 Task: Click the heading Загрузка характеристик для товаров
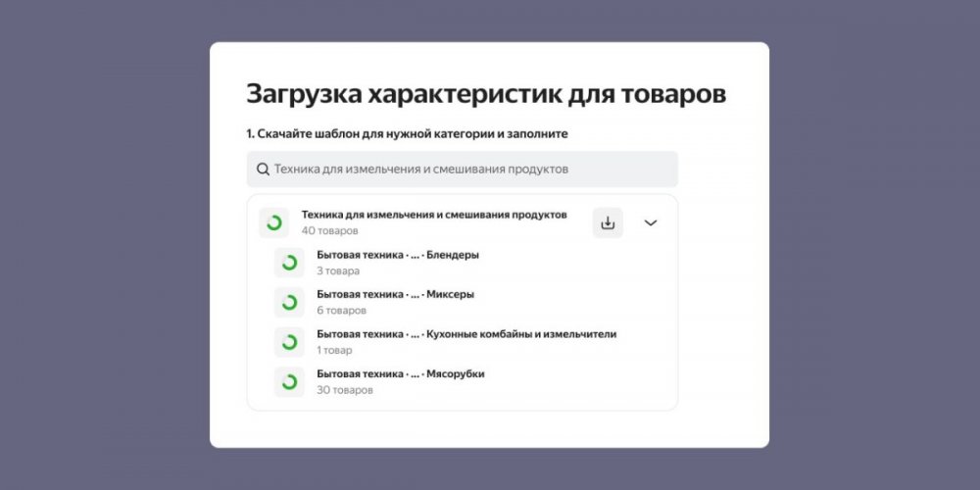pyautogui.click(x=486, y=94)
